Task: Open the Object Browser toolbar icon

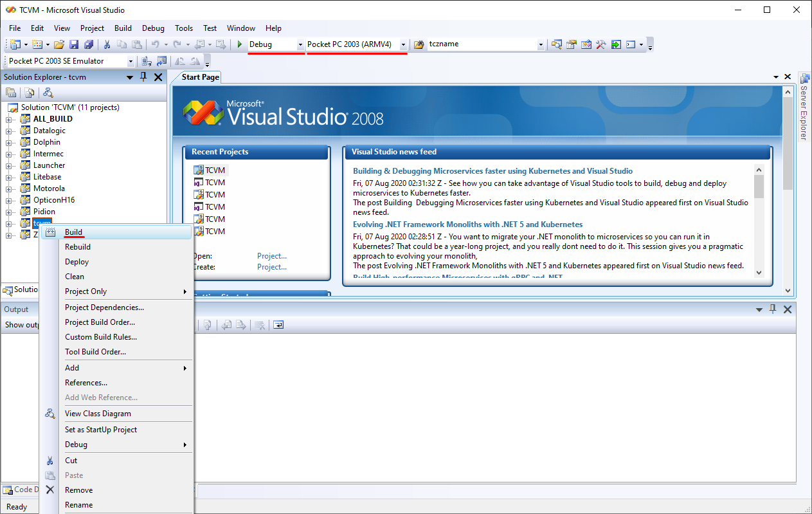Action: click(x=586, y=44)
